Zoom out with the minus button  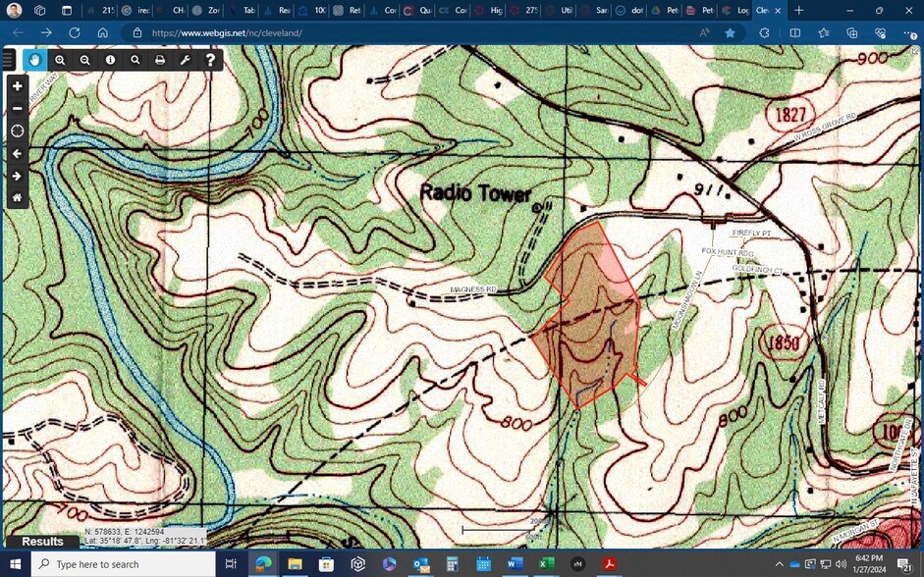(x=17, y=108)
